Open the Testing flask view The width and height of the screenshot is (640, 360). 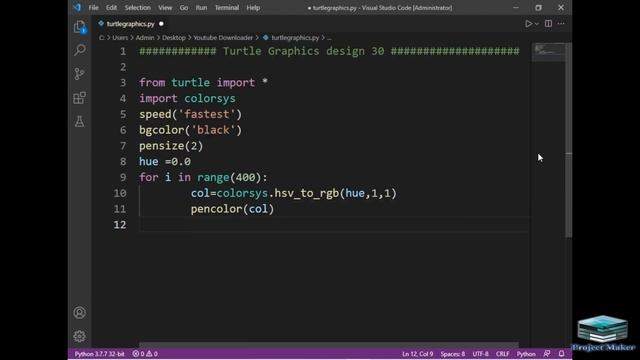80,122
